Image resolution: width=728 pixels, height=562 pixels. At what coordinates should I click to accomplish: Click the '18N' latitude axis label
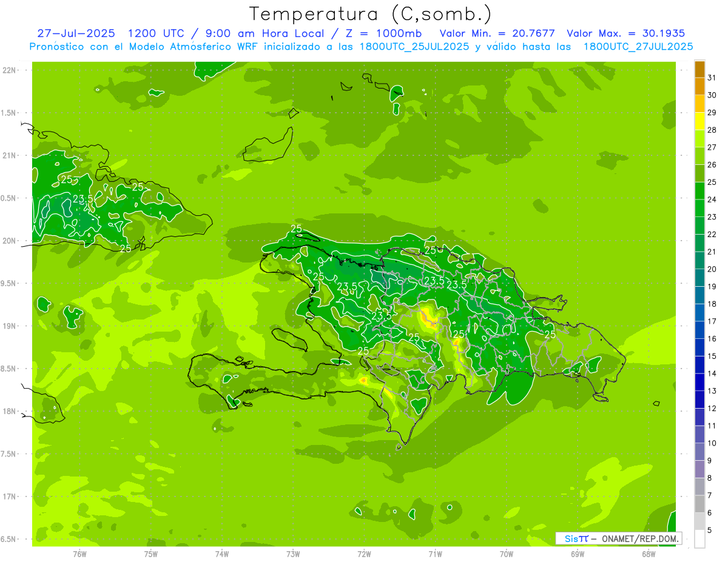click(9, 412)
